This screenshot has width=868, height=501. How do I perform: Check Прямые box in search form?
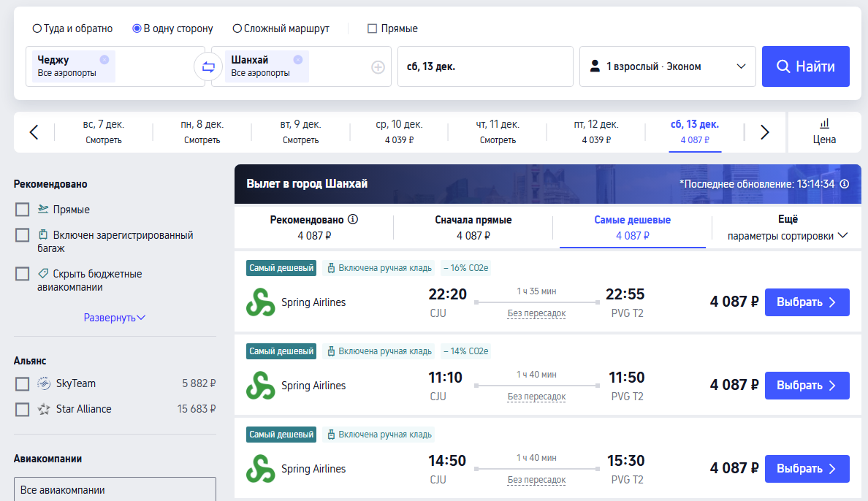point(372,28)
